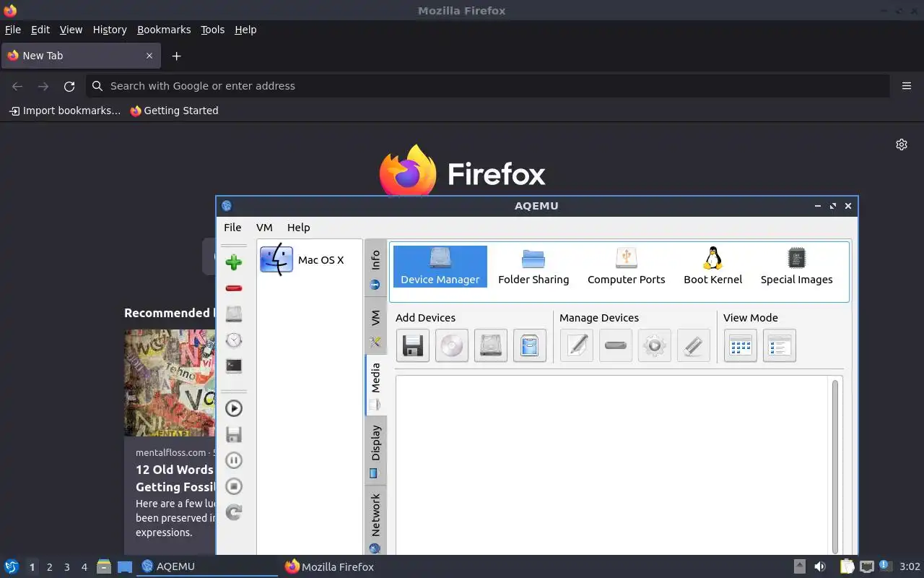Open Firefox Tools menu
The image size is (924, 578).
(213, 30)
